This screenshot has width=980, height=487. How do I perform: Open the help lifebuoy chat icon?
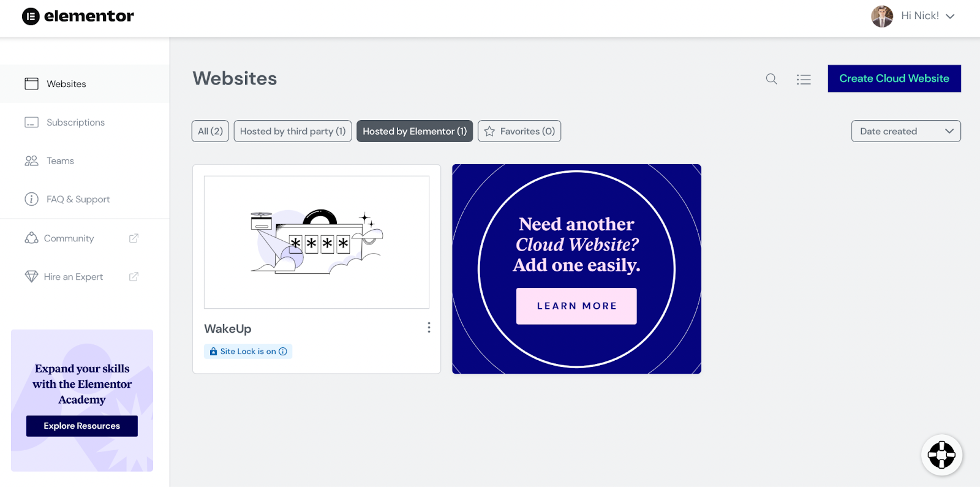[x=941, y=455]
